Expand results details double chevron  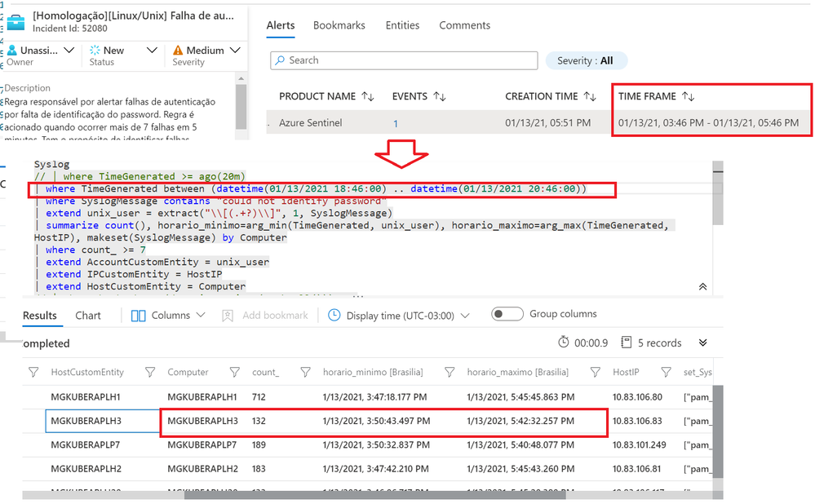pos(702,343)
